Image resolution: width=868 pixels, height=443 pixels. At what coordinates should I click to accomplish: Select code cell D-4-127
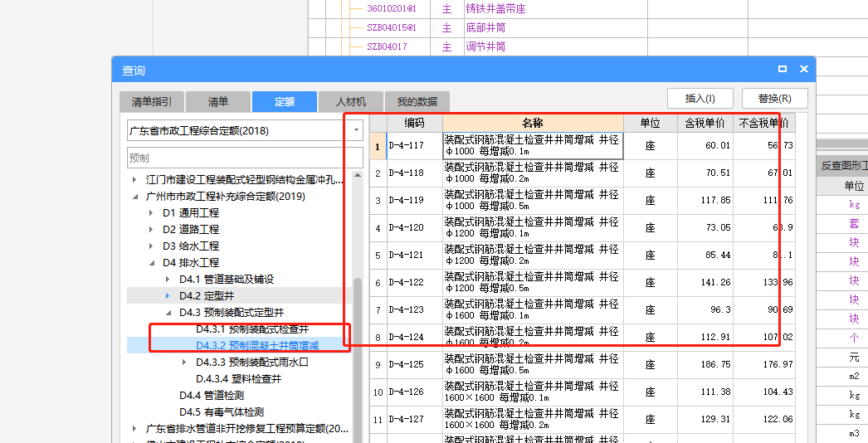414,419
